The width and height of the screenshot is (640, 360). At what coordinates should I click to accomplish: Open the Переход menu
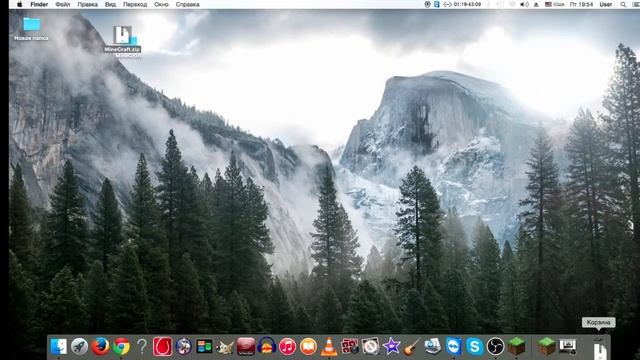click(135, 4)
